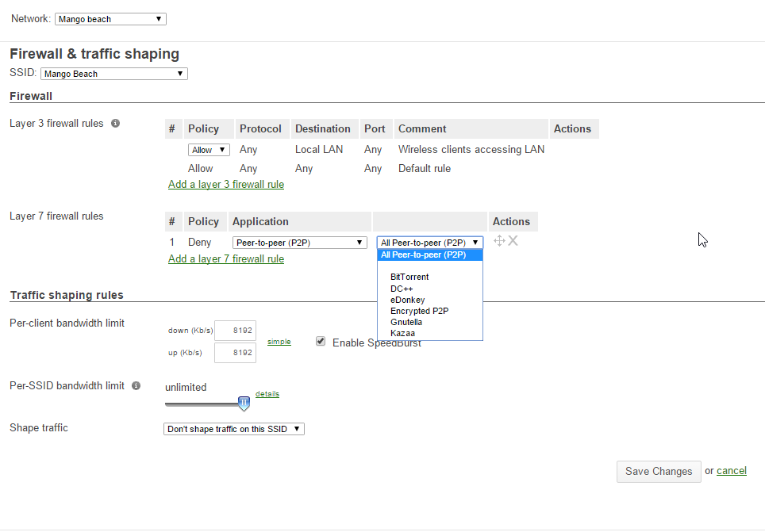Click the 'Local LAN' destination cell
The image size is (765, 532).
coord(319,150)
